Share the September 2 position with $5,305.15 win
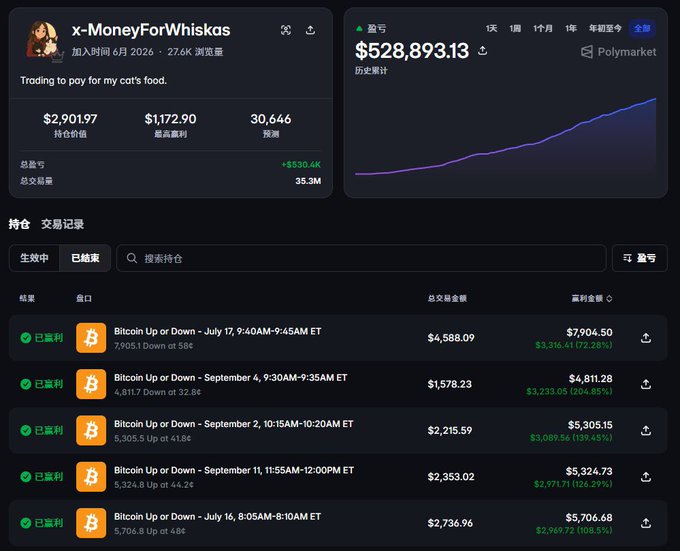This screenshot has width=680, height=551. [x=646, y=431]
